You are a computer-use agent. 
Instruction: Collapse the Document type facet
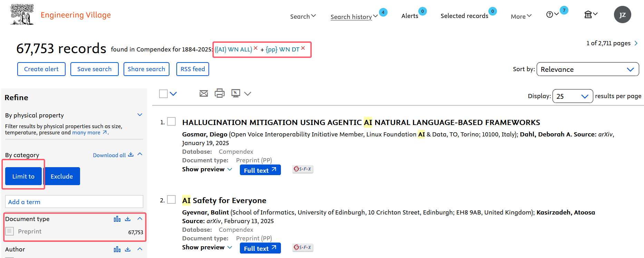tap(140, 219)
